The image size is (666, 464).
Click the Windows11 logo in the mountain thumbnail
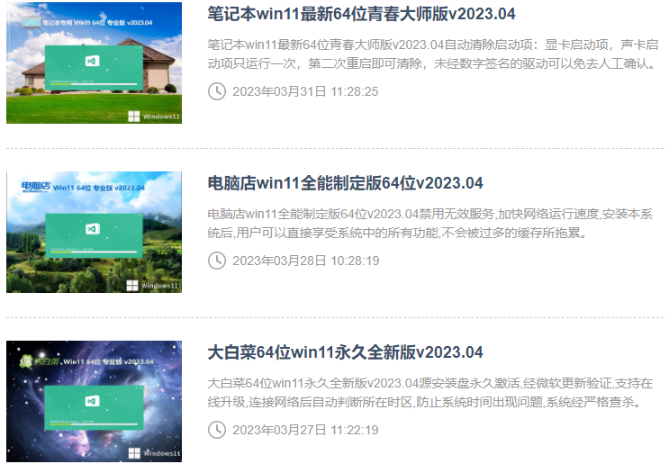[x=153, y=286]
